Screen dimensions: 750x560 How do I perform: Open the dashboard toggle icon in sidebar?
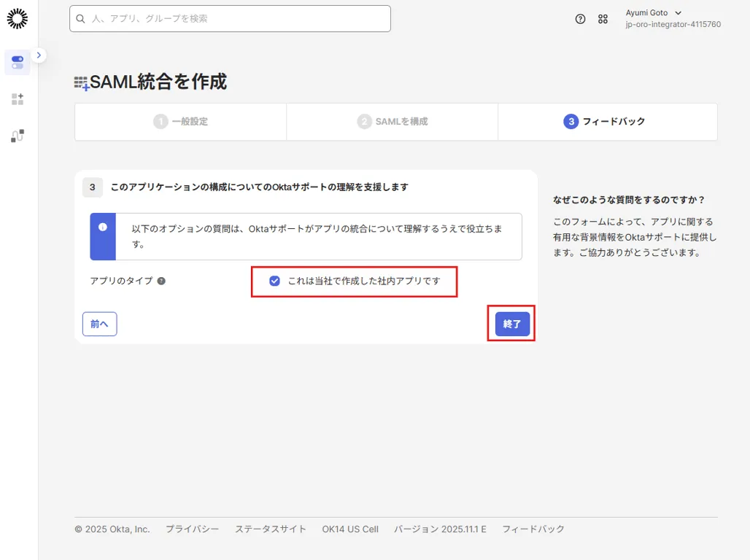click(x=18, y=63)
